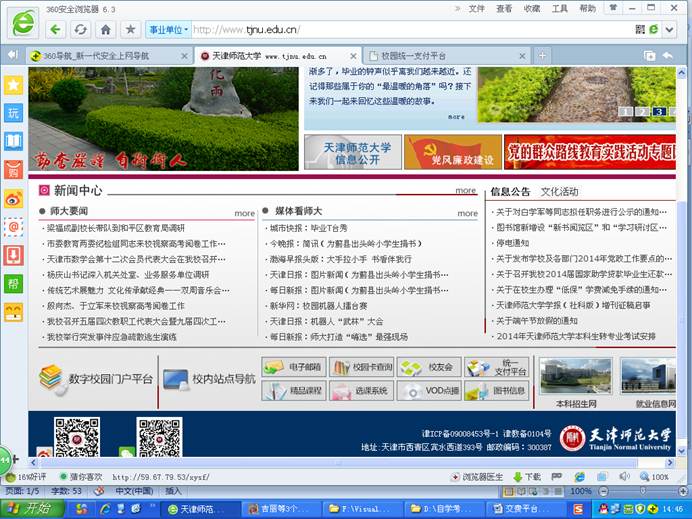
Task: Click more link beside 师大要闻
Action: (244, 213)
